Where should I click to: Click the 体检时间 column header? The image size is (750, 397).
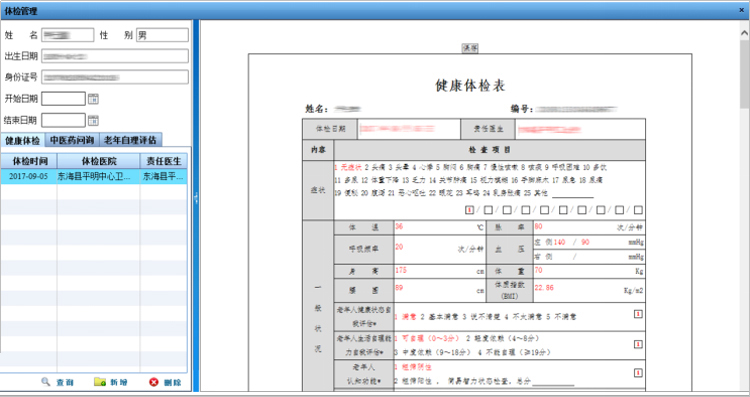[x=29, y=161]
